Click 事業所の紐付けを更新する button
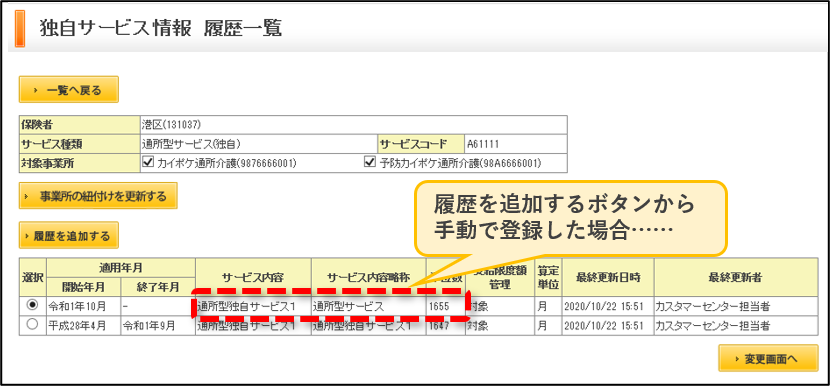This screenshot has width=830, height=386. point(98,196)
